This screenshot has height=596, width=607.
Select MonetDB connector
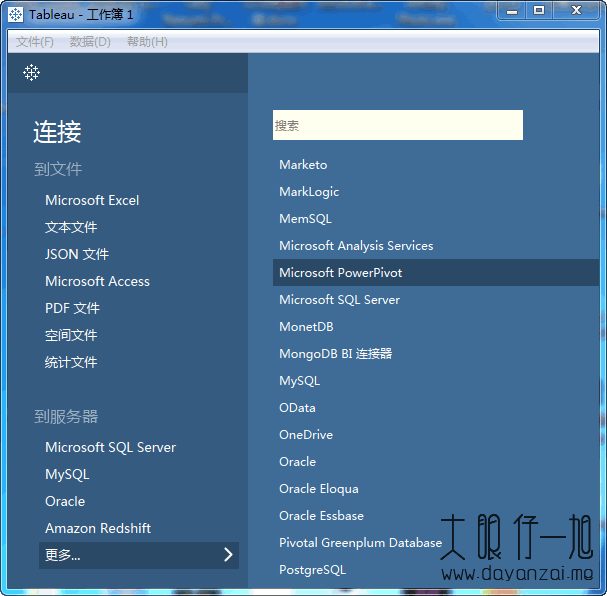[306, 327]
